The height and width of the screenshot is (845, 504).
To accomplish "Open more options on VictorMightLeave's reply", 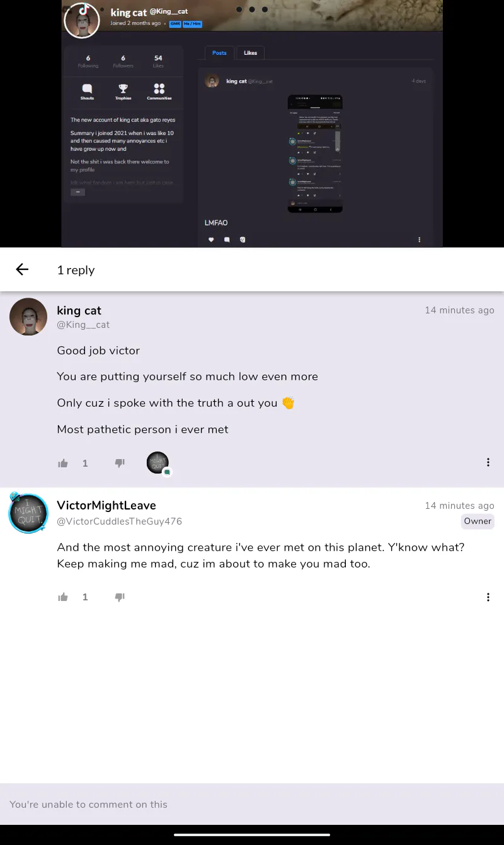I will pyautogui.click(x=488, y=597).
